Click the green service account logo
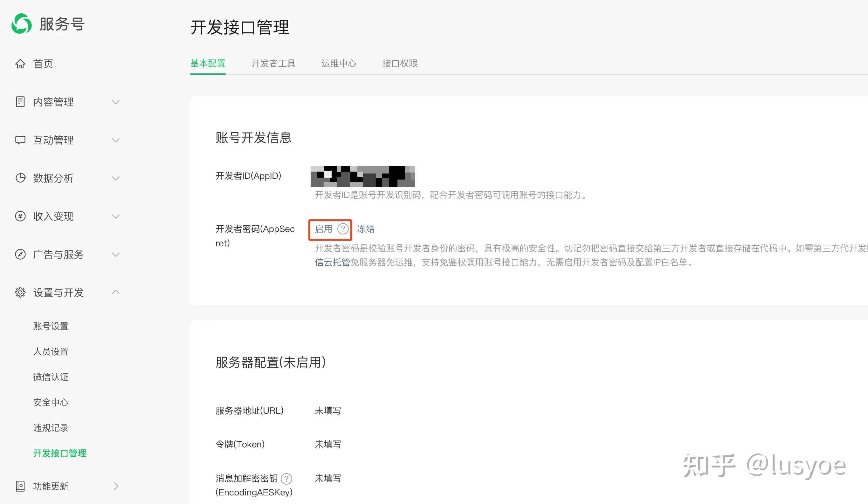 click(x=21, y=24)
